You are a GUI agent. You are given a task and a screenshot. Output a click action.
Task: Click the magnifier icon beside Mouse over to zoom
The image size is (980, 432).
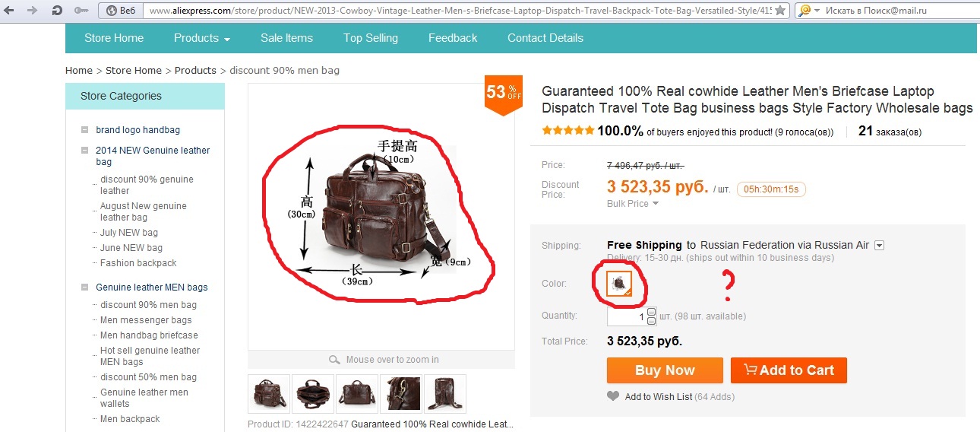334,360
